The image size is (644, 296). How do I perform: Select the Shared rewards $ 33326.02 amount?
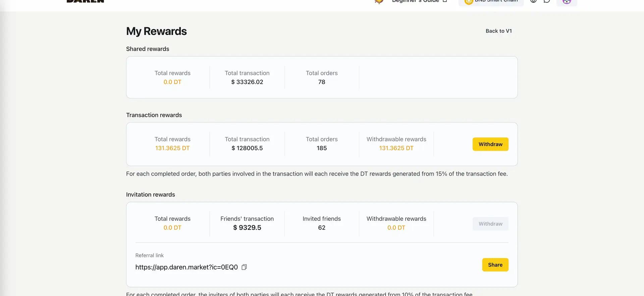pyautogui.click(x=247, y=82)
